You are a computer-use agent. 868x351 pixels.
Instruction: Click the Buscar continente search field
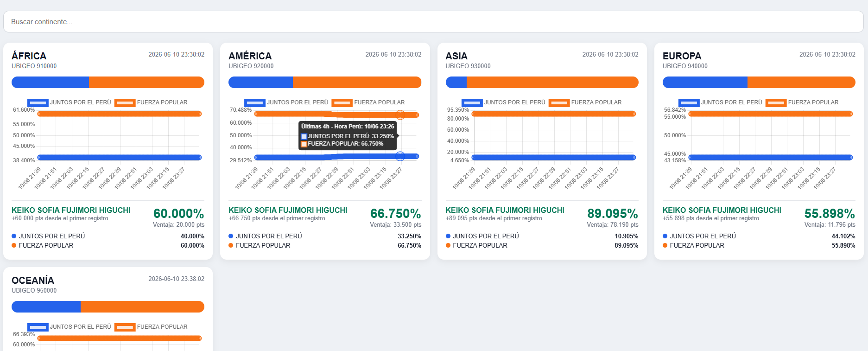point(433,22)
